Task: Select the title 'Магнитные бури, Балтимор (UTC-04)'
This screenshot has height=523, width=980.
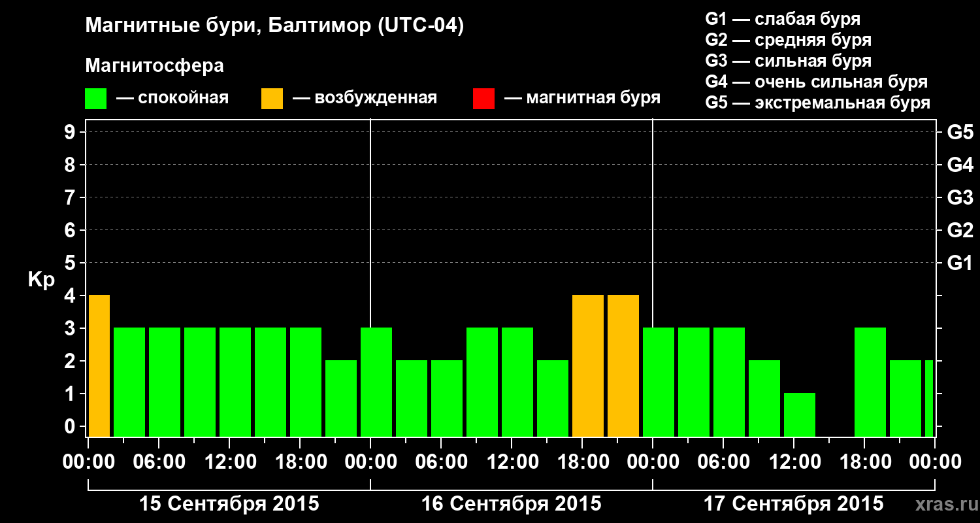Action: 274,27
